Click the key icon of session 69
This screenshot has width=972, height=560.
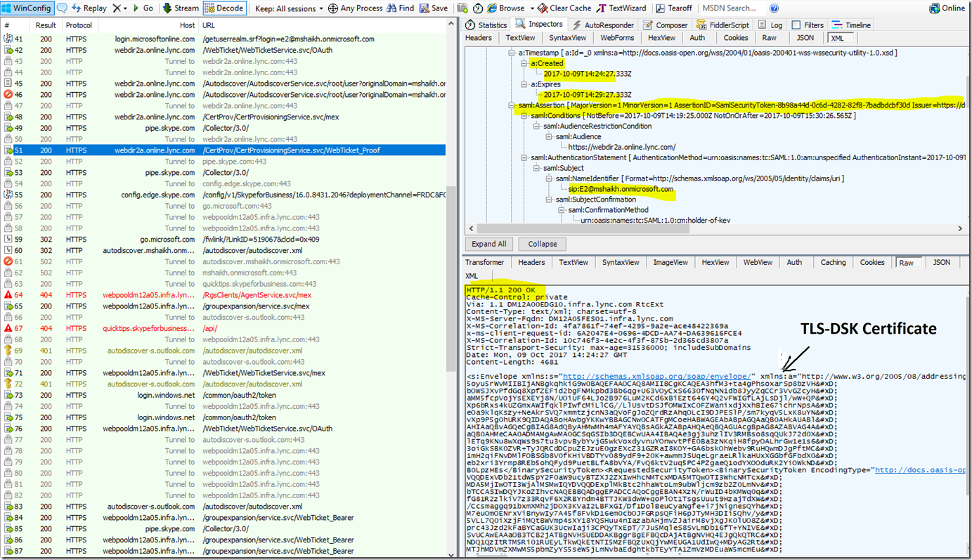tap(7, 351)
